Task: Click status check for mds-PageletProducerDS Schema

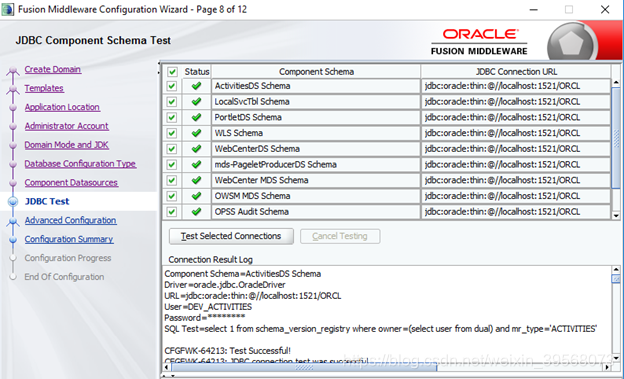Action: click(196, 164)
